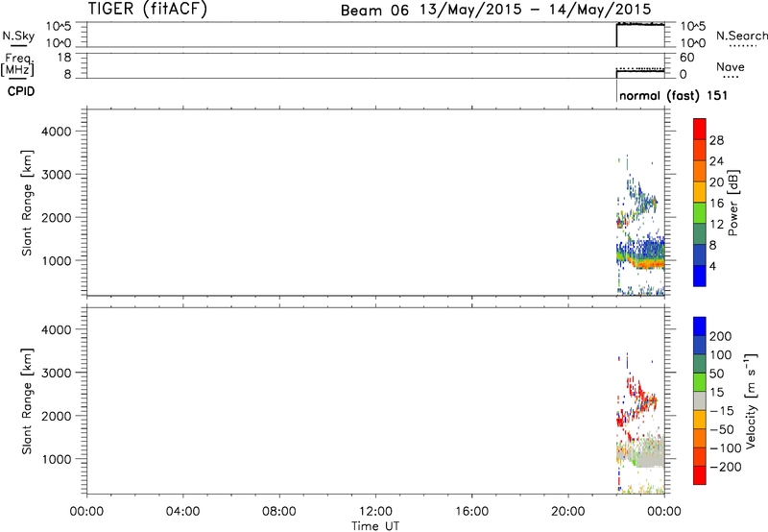Click the -15 label on Velocity color bar
The image size is (768, 532).
[722, 410]
